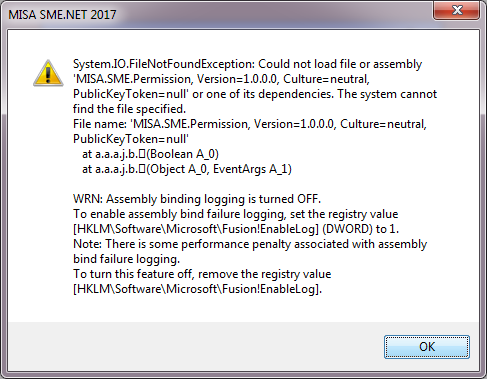Select the "System.IO.FileNotFoundException" error text line
The width and height of the screenshot is (487, 379).
247,64
